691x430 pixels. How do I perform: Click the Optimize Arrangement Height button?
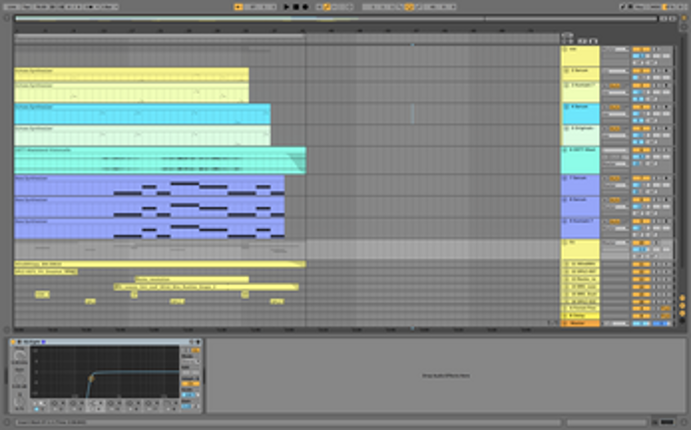pyautogui.click(x=664, y=19)
